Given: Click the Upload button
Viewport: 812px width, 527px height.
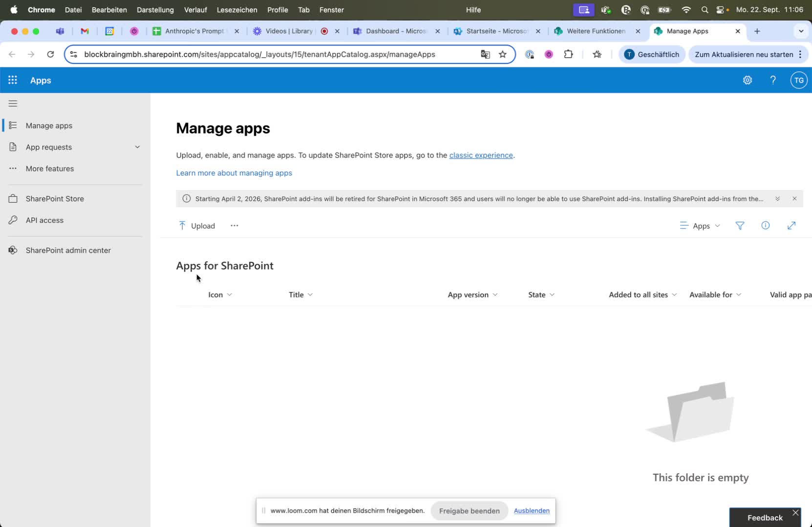Looking at the screenshot, I should click(197, 226).
